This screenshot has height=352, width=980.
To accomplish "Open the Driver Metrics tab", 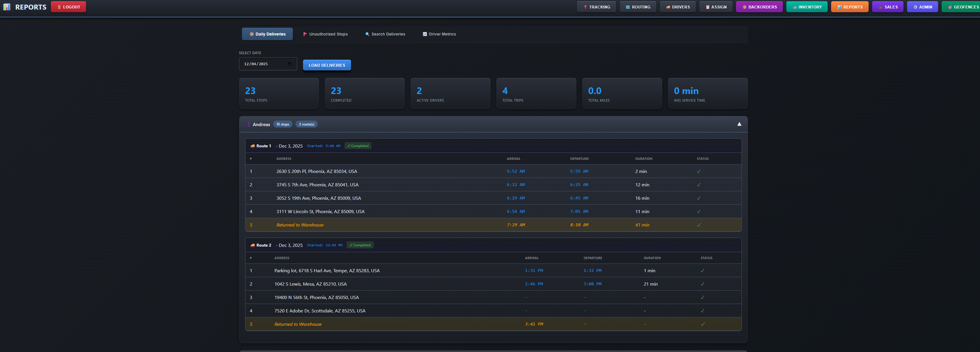I will (x=439, y=34).
